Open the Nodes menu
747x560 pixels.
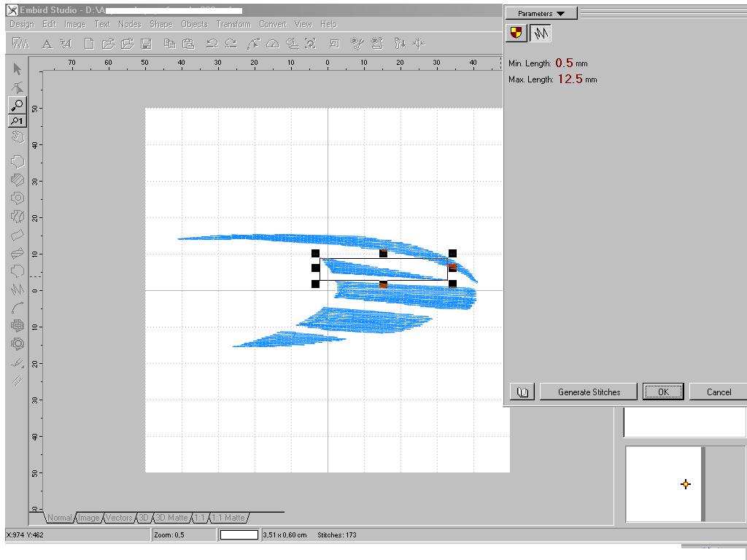pos(130,24)
